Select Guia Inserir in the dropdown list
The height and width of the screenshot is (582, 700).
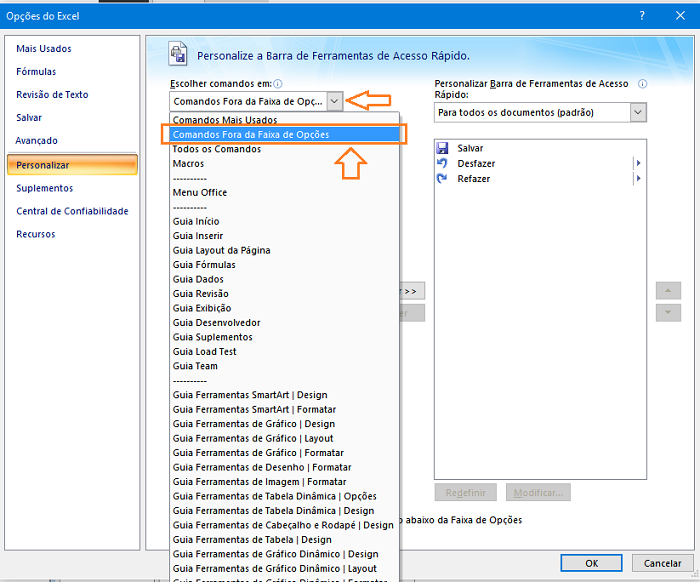(x=198, y=236)
